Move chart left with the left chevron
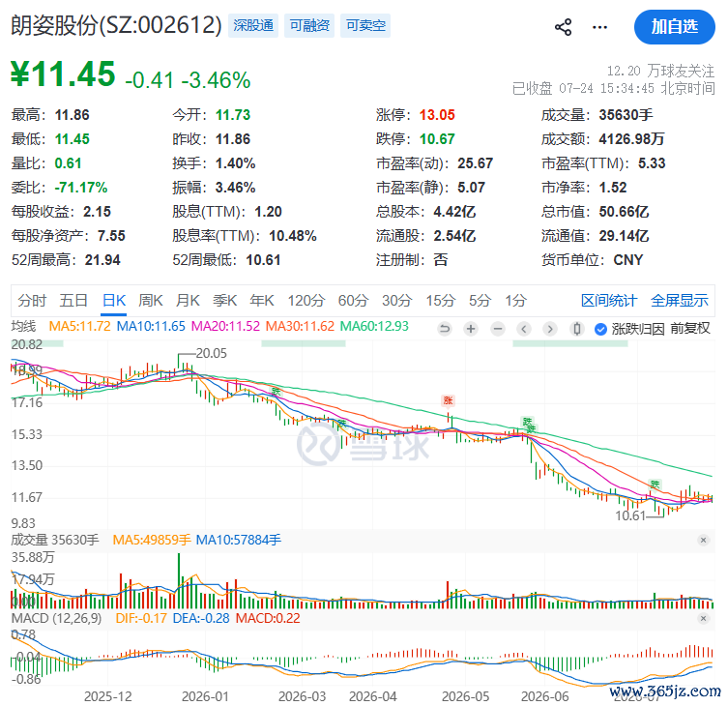The image size is (728, 706). [524, 330]
